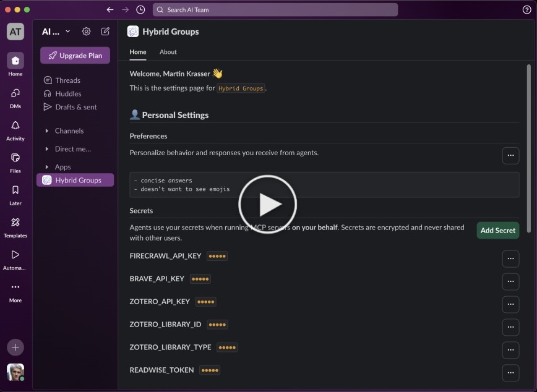537x392 pixels.
Task: Switch to the About tab
Action: pyautogui.click(x=168, y=52)
